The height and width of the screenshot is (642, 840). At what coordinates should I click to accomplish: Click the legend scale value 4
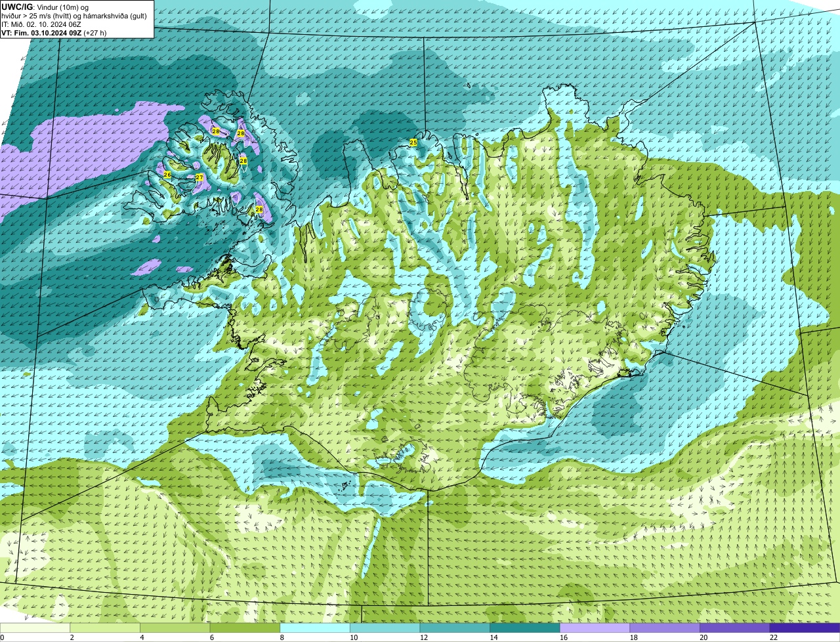point(142,637)
